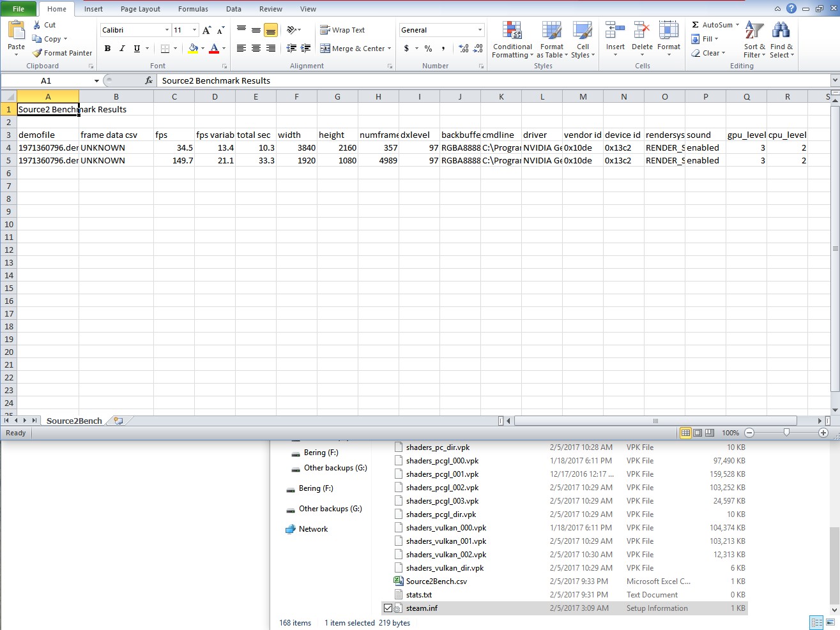
Task: Click the Format Painter brush
Action: pos(37,53)
